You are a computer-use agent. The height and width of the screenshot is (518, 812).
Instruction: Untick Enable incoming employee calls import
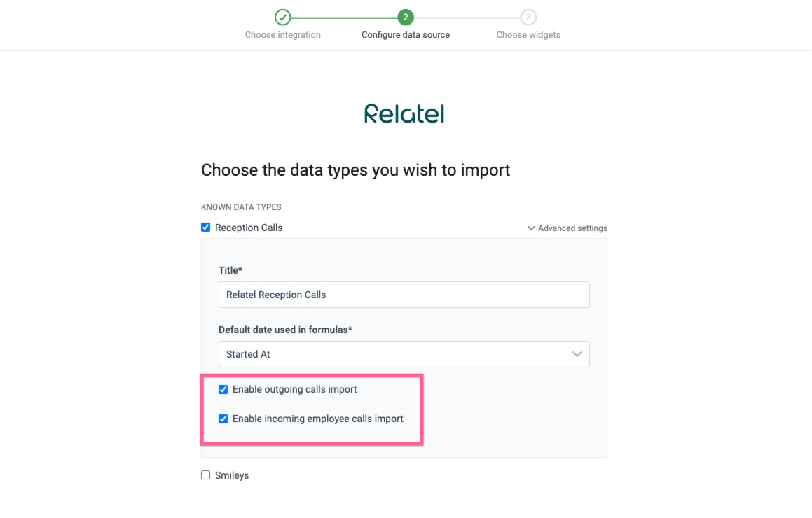pos(223,419)
